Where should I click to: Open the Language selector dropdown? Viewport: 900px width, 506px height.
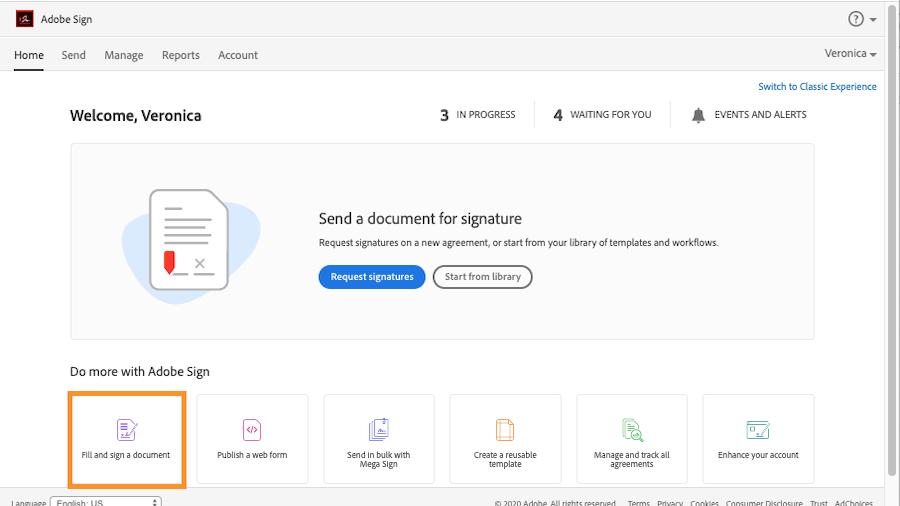(106, 501)
